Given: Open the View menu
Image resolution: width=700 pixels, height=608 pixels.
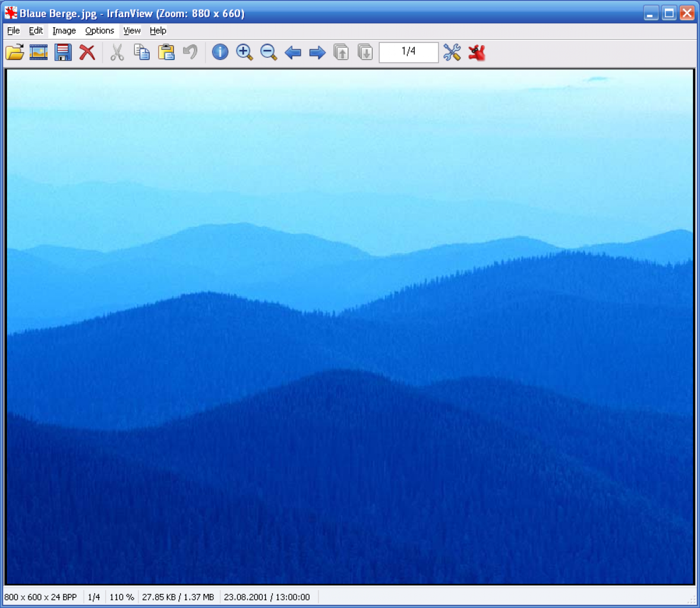Looking at the screenshot, I should (132, 30).
